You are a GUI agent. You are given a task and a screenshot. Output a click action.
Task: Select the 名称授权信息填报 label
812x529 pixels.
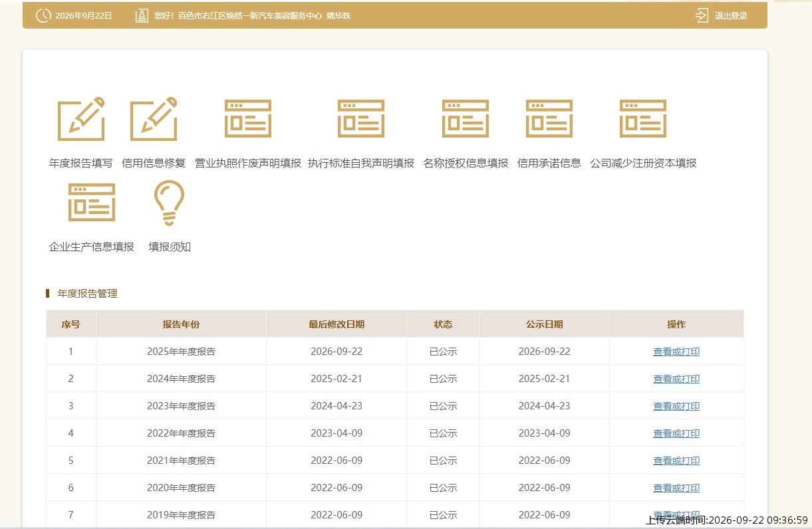(x=466, y=163)
